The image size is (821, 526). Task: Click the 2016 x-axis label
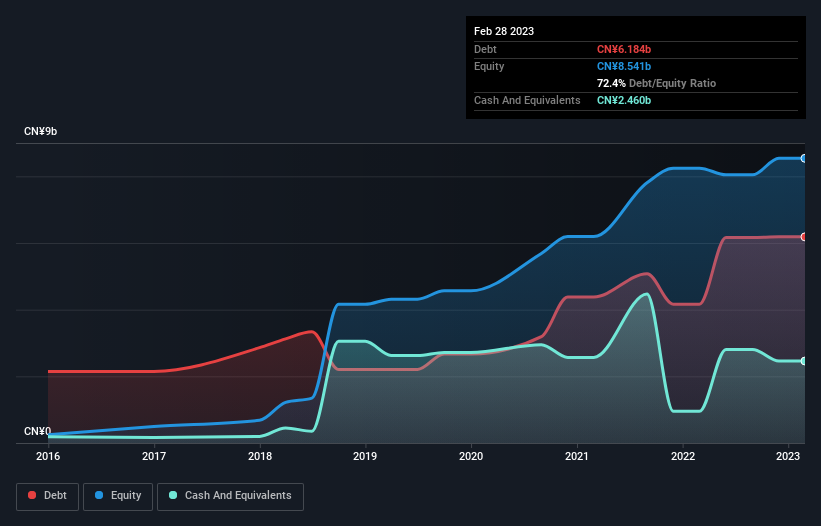(48, 456)
